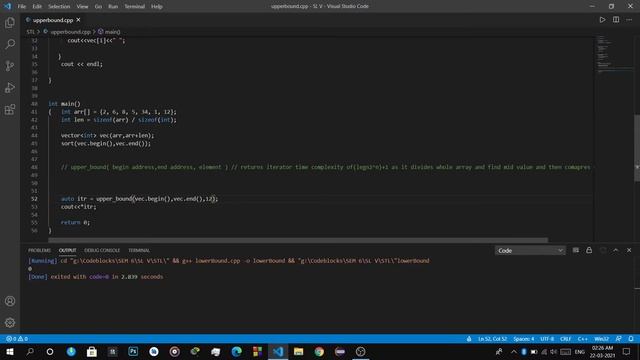Screen dimensions: 640x360
Task: Click the sort(vec.begin(),vec.end()) line
Action: tap(106, 143)
